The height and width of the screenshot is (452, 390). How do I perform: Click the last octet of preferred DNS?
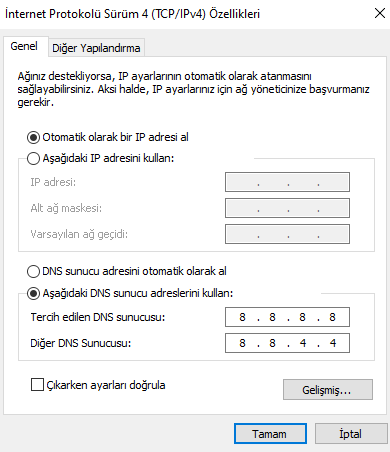click(333, 317)
